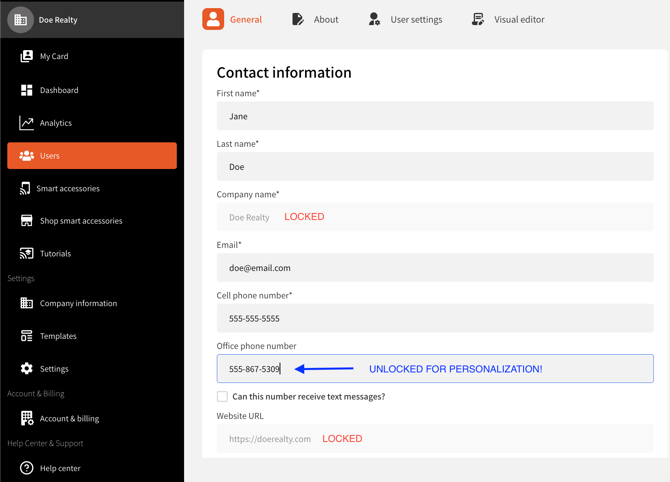The width and height of the screenshot is (670, 482).
Task: Click the Users people icon
Action: 26,156
